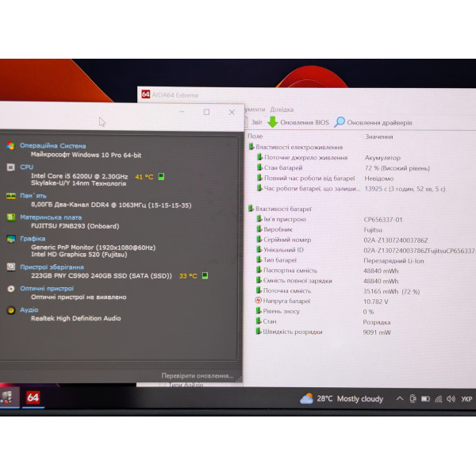The width and height of the screenshot is (476, 476).
Task: Click the Значення column header
Action: 379,136
